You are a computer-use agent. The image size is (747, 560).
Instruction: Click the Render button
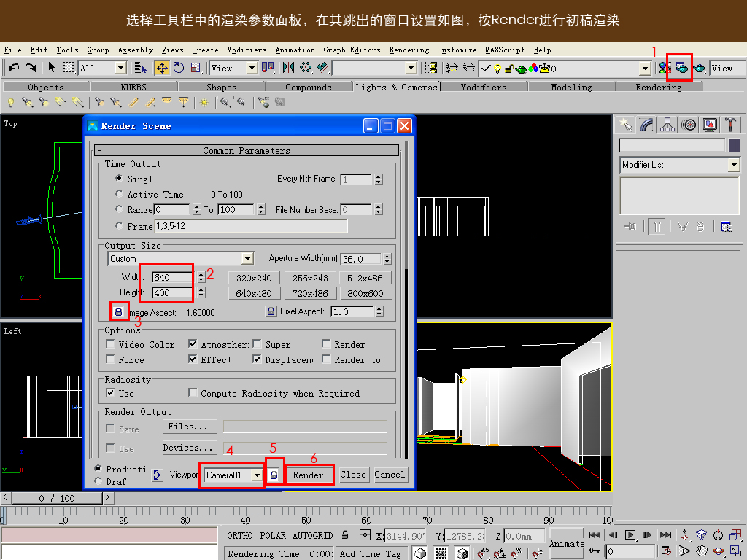(308, 475)
